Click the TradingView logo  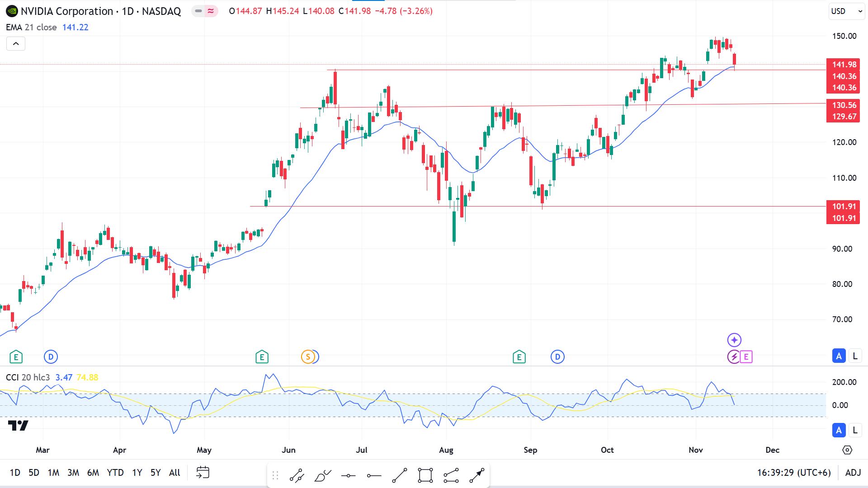click(18, 426)
